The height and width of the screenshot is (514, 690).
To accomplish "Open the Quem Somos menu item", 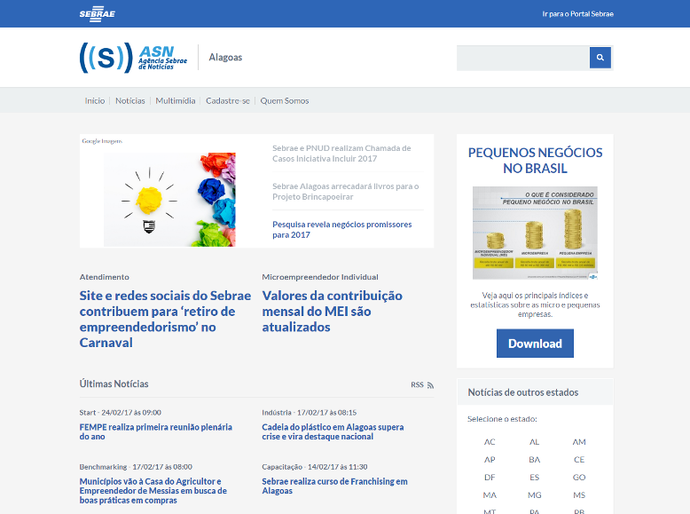I will click(284, 101).
